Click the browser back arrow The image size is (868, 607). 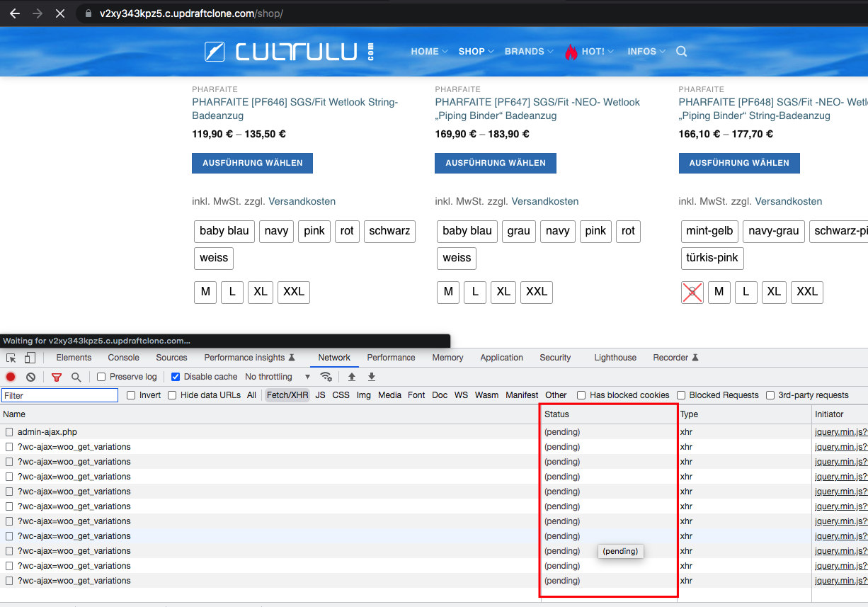[x=14, y=13]
